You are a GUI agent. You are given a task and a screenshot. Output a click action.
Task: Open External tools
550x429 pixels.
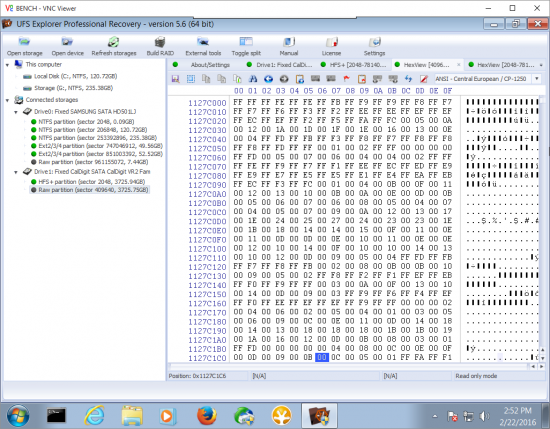[x=203, y=46]
